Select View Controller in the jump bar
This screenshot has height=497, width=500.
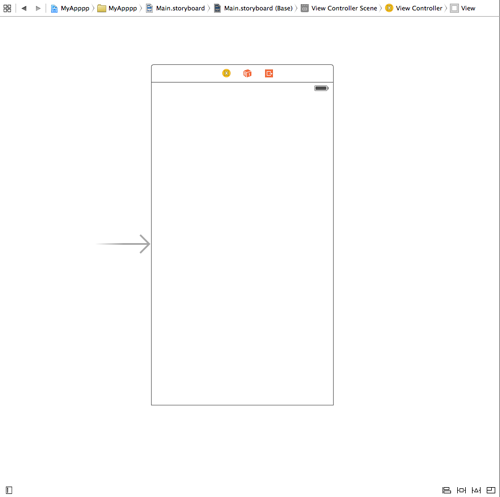[x=414, y=8]
